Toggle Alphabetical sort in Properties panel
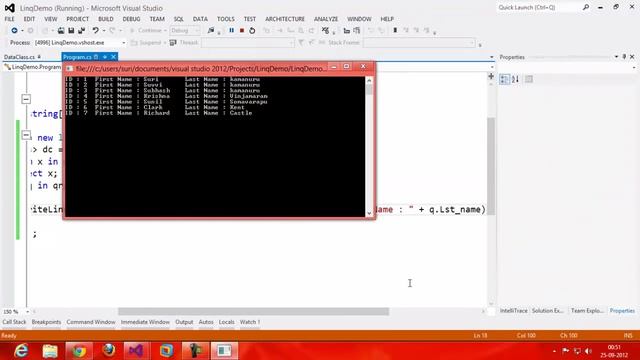This screenshot has width=640, height=360. (x=515, y=79)
